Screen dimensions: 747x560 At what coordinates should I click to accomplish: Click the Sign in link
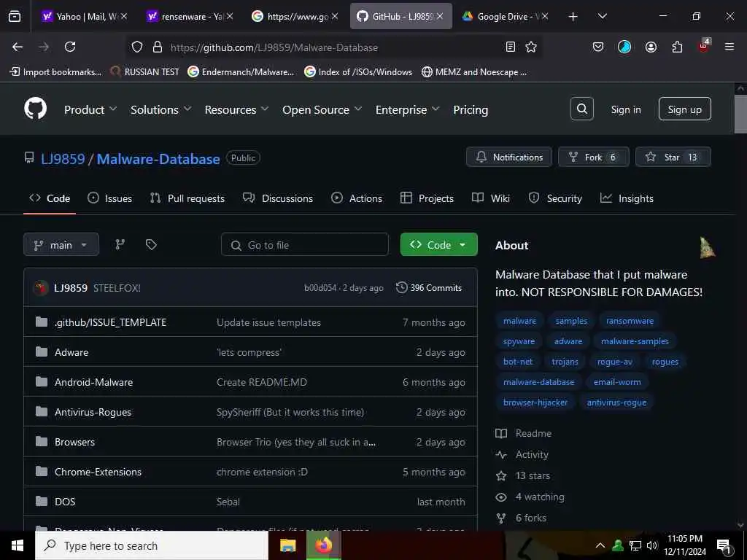(x=625, y=109)
